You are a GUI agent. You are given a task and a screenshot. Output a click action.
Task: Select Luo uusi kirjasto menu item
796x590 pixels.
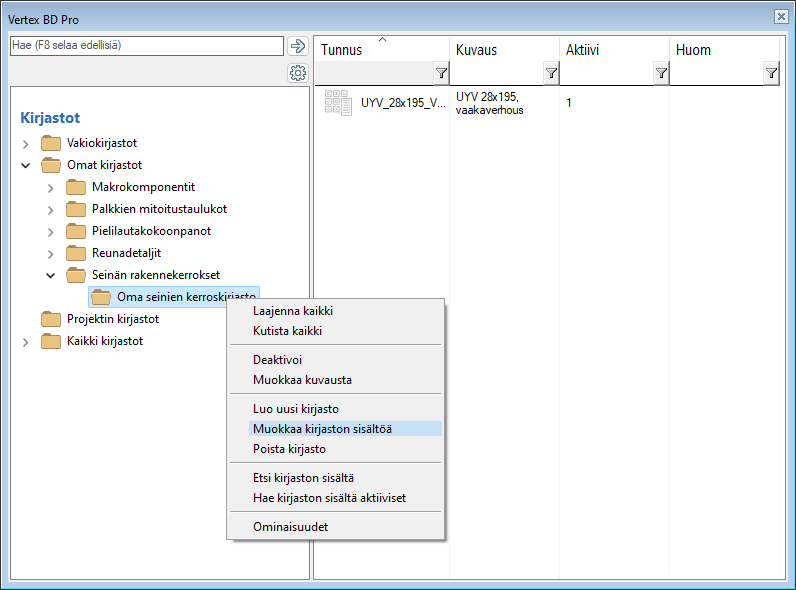click(296, 409)
